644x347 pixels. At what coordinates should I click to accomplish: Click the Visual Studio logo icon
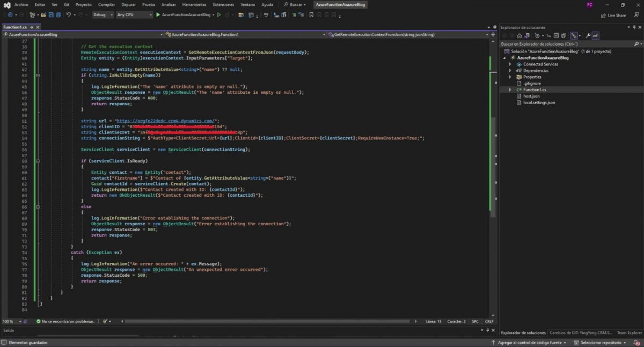6,5
